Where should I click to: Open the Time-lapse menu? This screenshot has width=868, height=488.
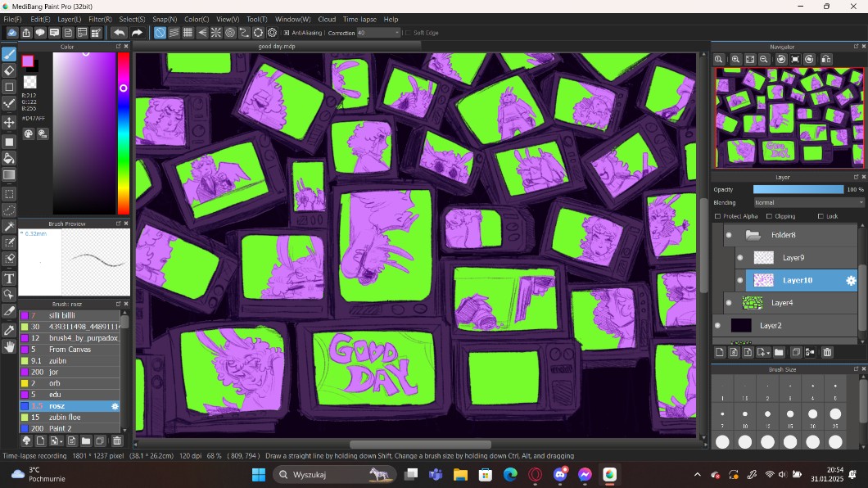coord(360,19)
